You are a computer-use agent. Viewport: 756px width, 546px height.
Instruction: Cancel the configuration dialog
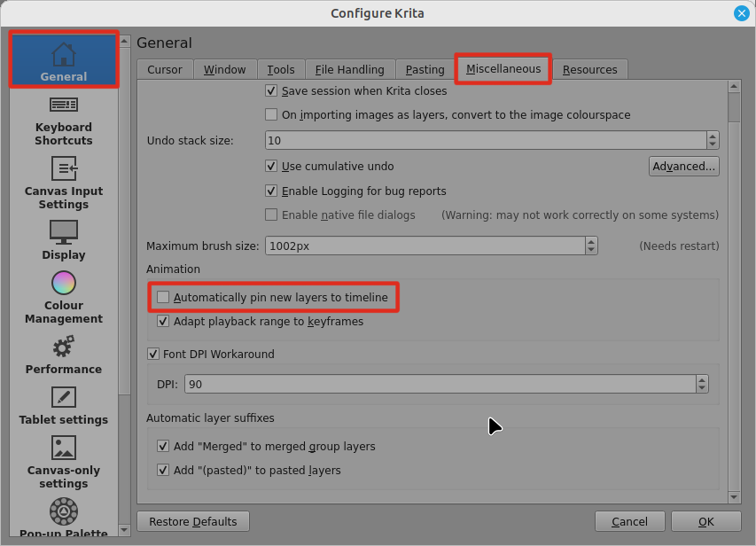coord(629,521)
